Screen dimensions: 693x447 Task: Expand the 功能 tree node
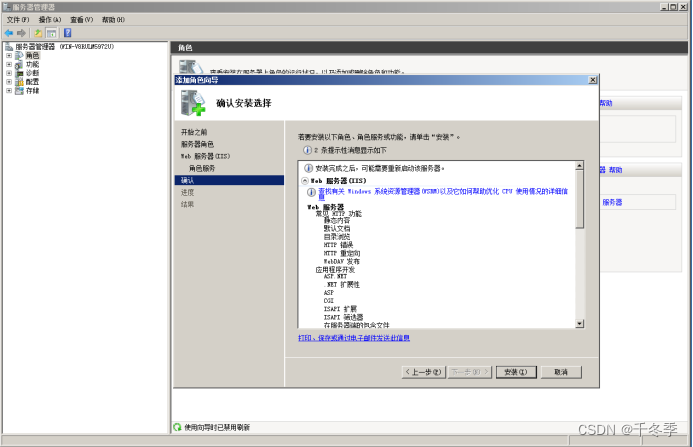(x=9, y=65)
